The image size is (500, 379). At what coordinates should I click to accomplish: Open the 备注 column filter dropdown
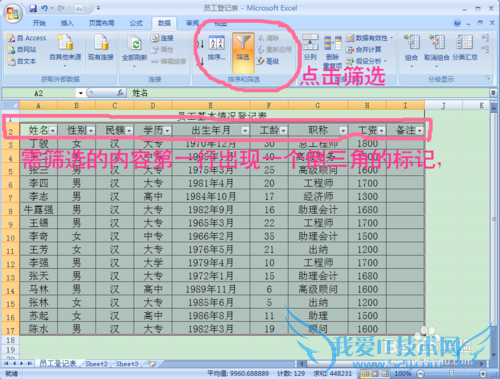pyautogui.click(x=420, y=131)
